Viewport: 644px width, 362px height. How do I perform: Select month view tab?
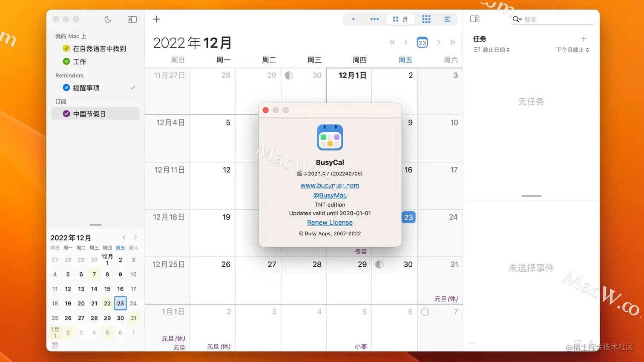tap(400, 19)
